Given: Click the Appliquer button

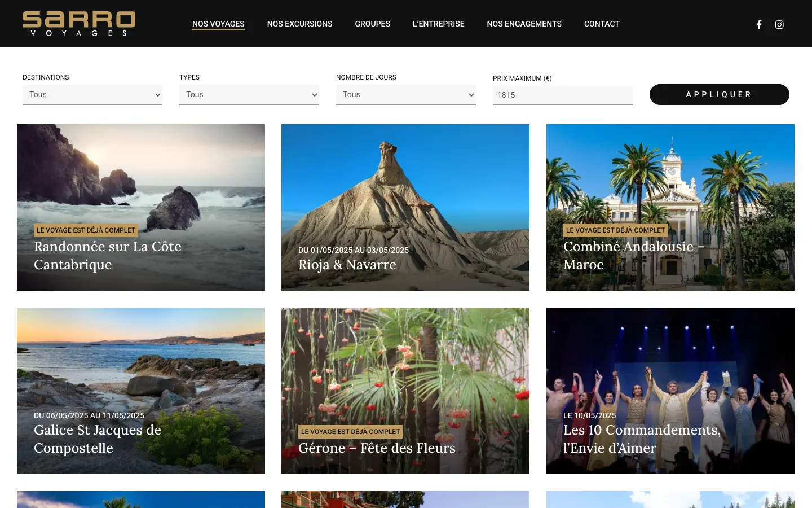Looking at the screenshot, I should 720,94.
